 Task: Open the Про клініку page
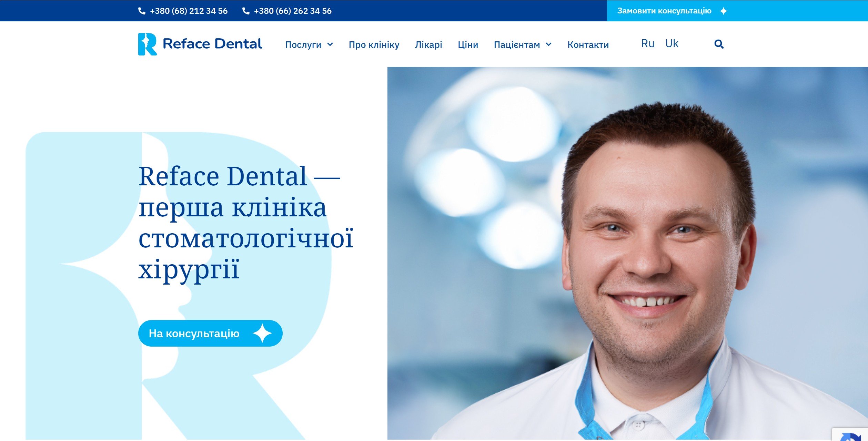tap(374, 45)
